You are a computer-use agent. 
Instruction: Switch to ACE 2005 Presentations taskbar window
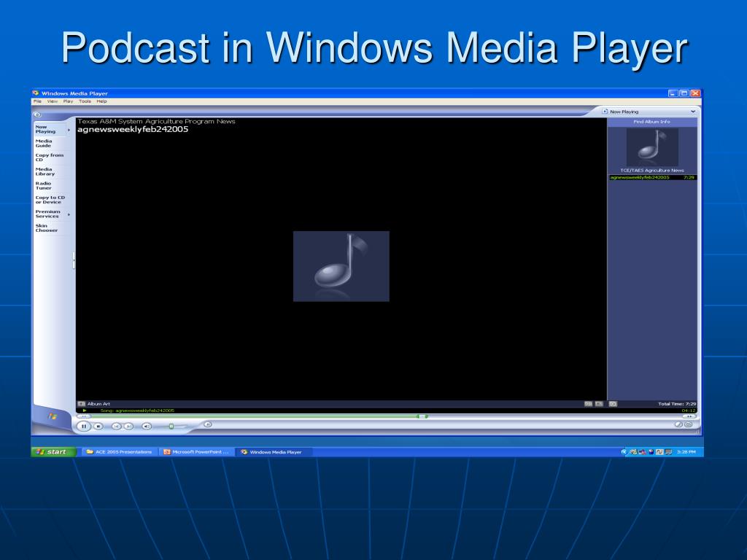[x=119, y=452]
